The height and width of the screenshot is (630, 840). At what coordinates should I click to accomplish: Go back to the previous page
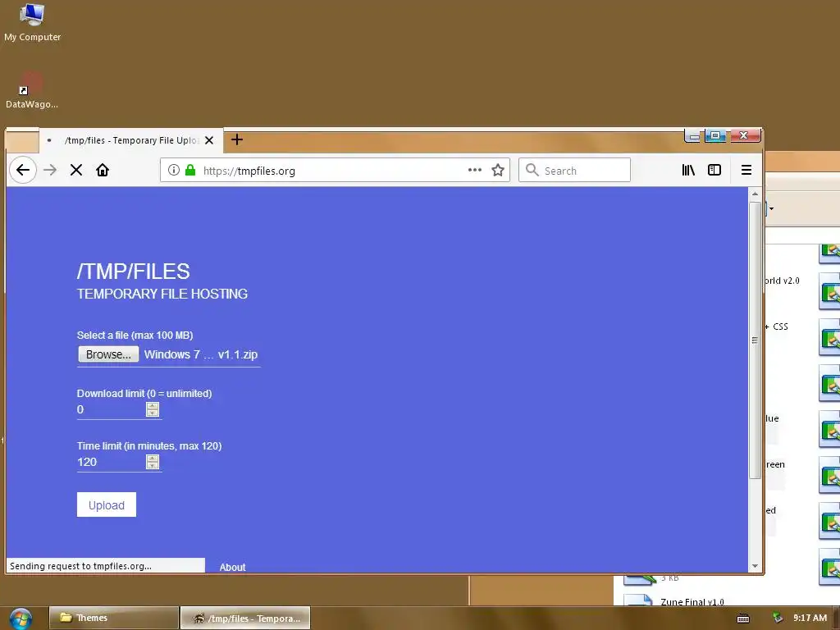click(x=22, y=171)
